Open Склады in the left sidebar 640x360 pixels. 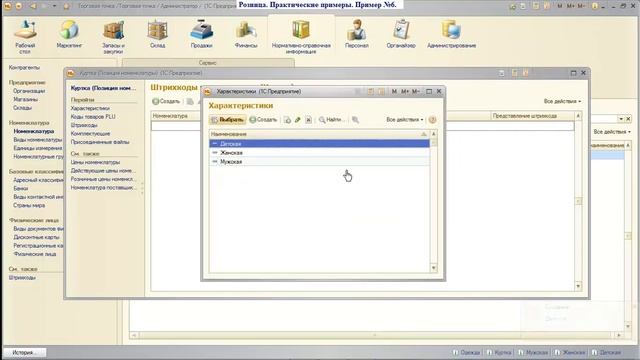point(22,108)
